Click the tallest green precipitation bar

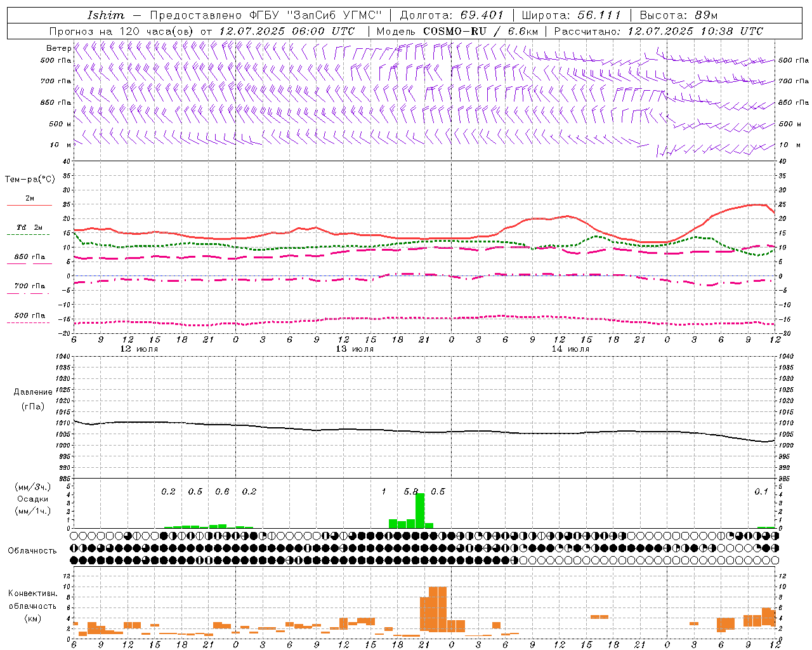(x=420, y=510)
